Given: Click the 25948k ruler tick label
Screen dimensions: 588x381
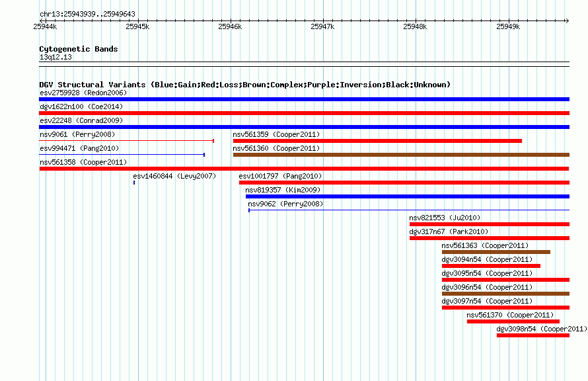Looking at the screenshot, I should pyautogui.click(x=415, y=26).
